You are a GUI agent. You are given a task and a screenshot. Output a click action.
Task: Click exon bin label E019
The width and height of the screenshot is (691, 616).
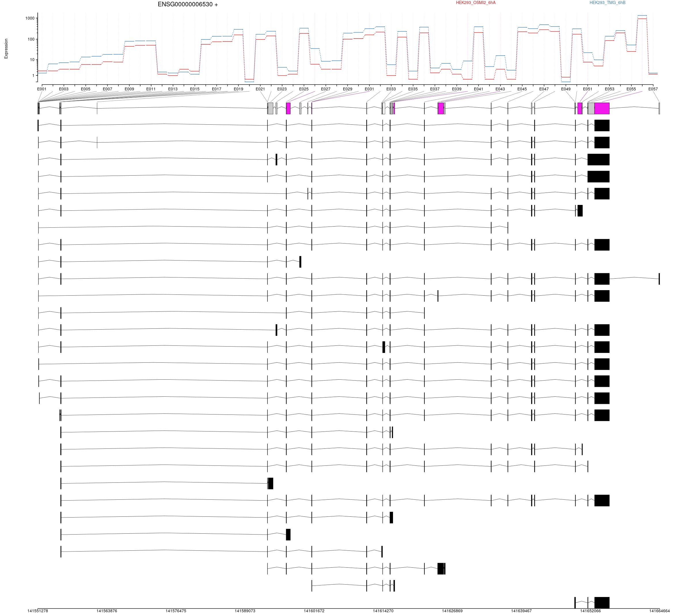[238, 89]
